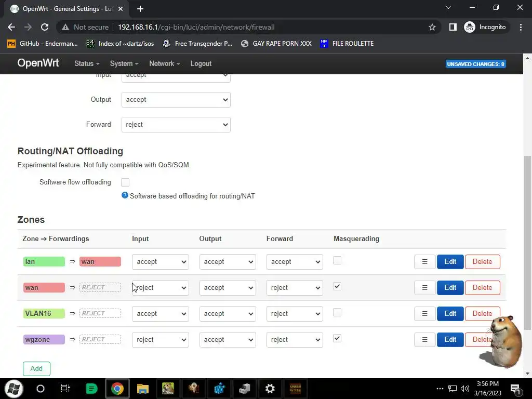Click the OpenWrt brand logo text
This screenshot has height=399, width=532.
click(38, 63)
